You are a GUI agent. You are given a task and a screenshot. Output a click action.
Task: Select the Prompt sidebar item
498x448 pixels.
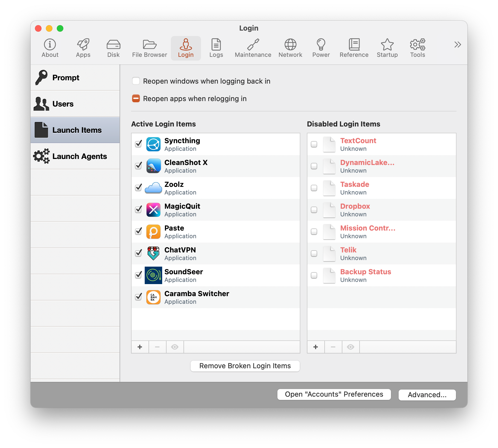click(75, 78)
